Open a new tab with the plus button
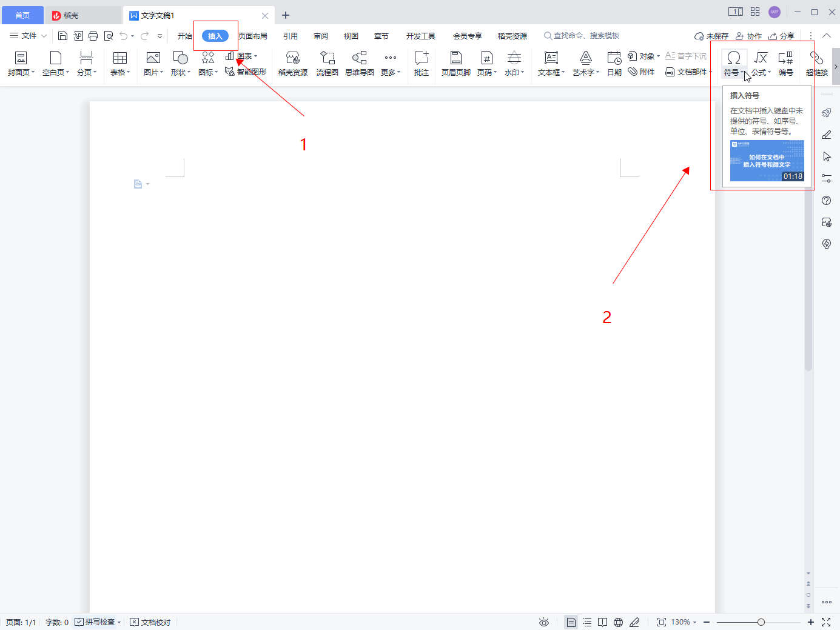 pos(286,15)
